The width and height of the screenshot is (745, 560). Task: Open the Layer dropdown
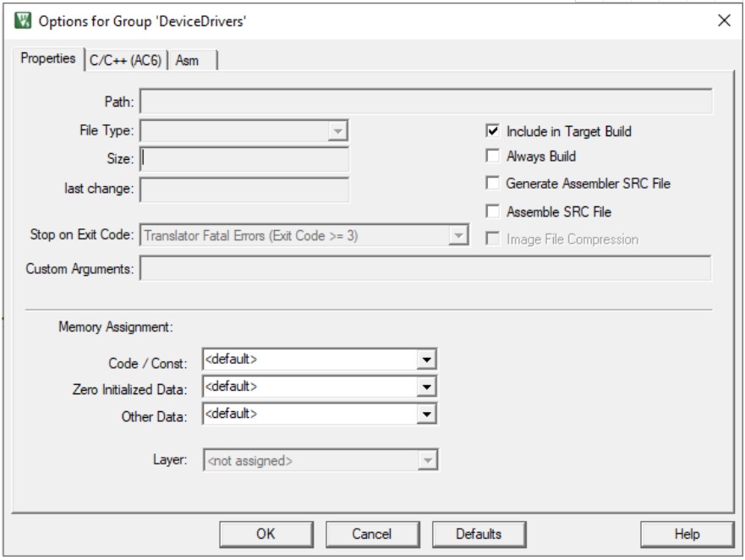(320, 460)
